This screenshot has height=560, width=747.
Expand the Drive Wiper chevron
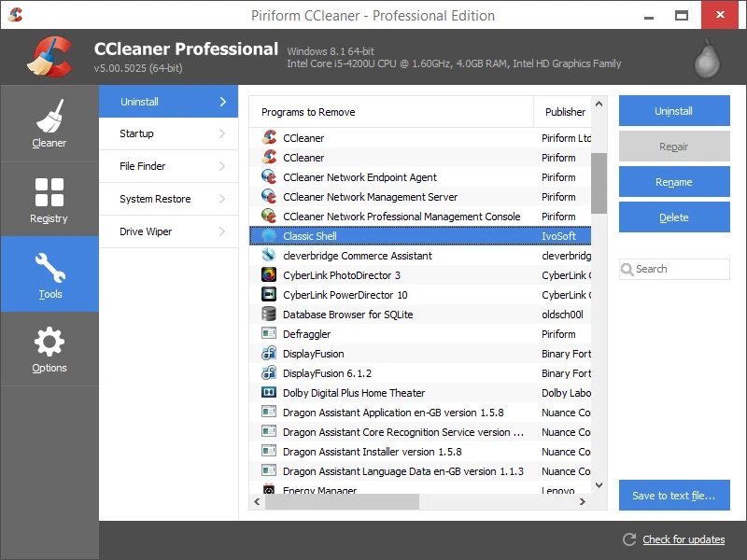click(222, 231)
